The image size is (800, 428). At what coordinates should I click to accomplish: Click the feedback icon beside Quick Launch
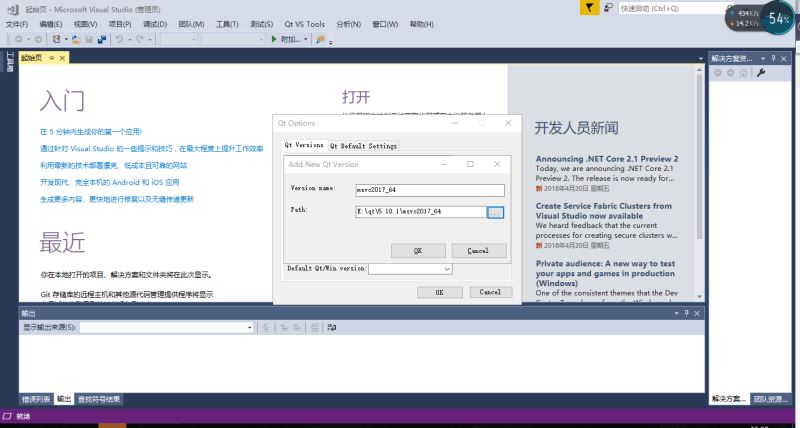(608, 8)
